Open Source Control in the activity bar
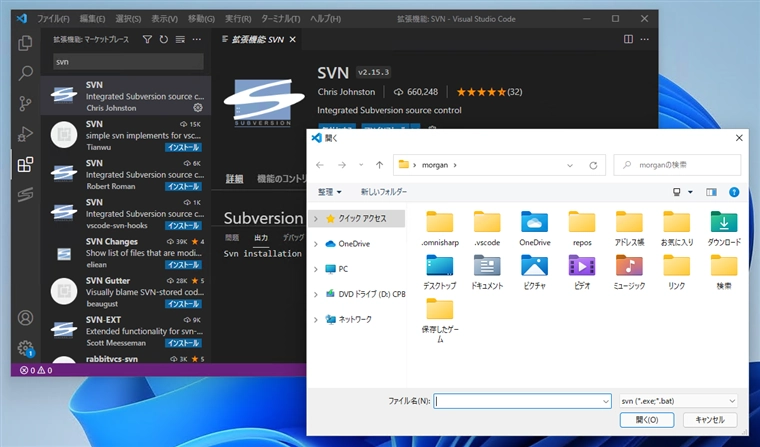 25,103
